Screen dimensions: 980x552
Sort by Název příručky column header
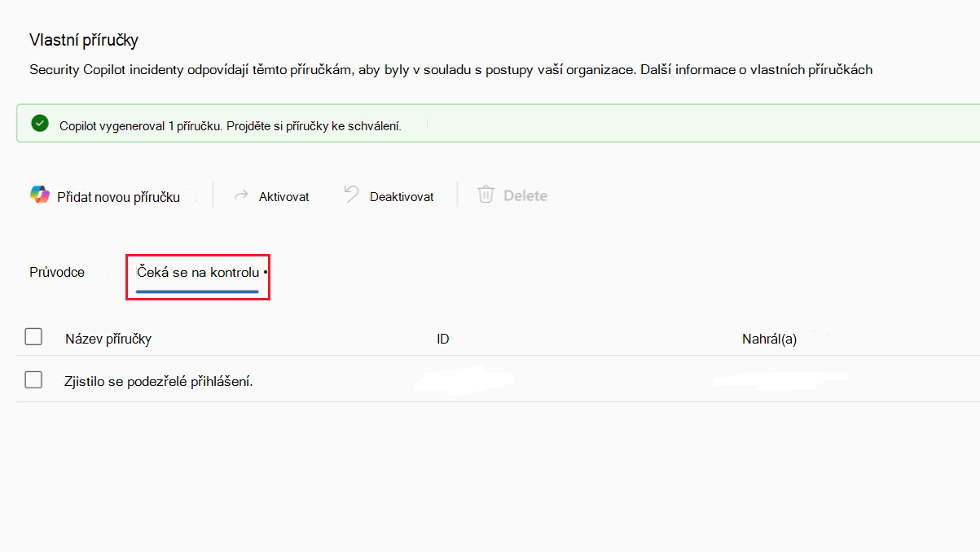pyautogui.click(x=108, y=339)
